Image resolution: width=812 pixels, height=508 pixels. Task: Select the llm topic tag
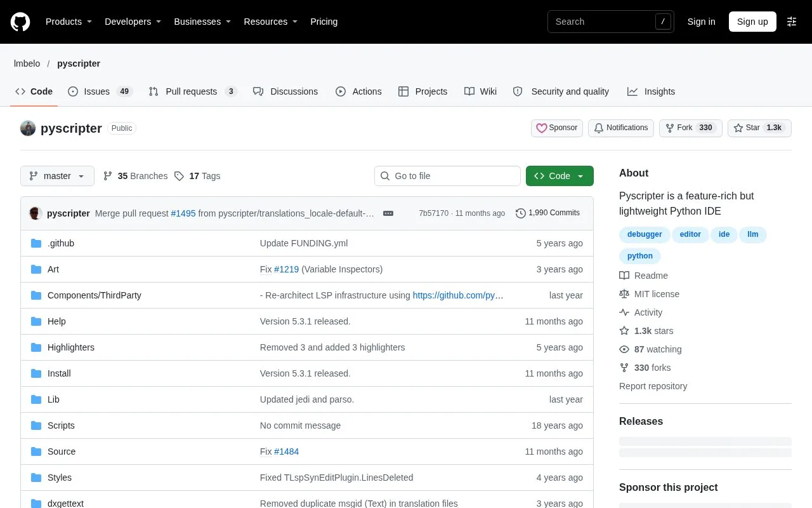pyautogui.click(x=753, y=234)
